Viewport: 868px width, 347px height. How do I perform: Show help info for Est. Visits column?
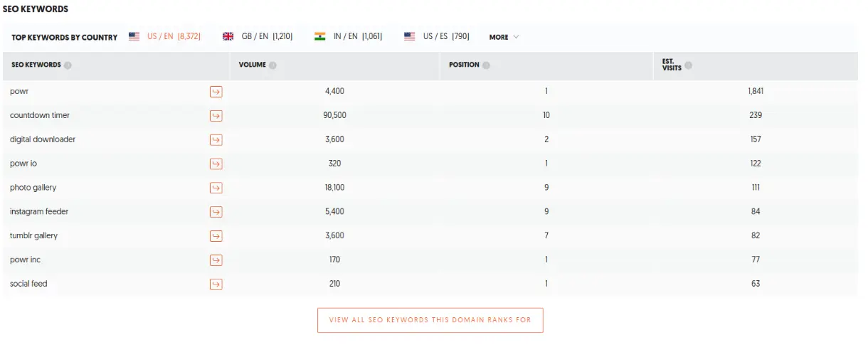tap(688, 65)
